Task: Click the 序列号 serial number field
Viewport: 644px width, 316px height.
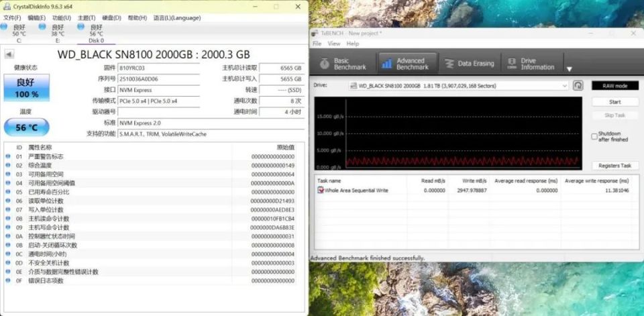Action: tap(158, 79)
